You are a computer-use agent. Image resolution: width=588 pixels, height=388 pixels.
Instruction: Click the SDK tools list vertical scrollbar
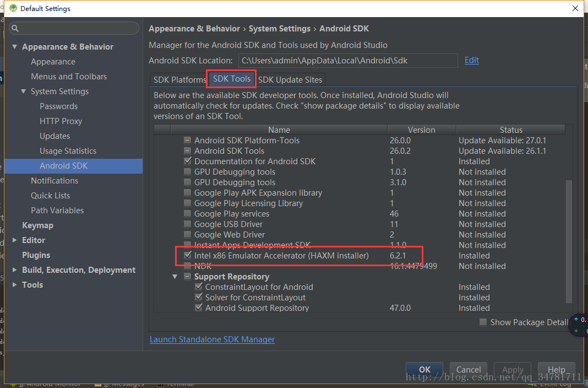[569, 241]
